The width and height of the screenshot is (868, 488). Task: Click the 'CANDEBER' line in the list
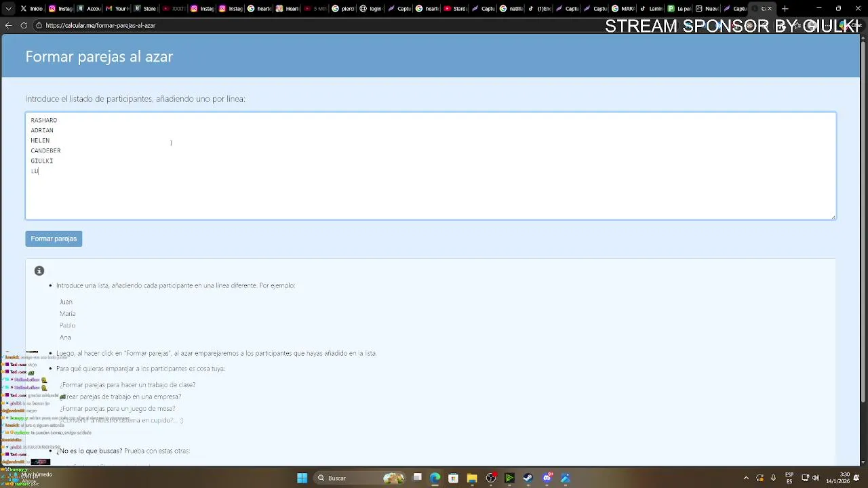45,150
